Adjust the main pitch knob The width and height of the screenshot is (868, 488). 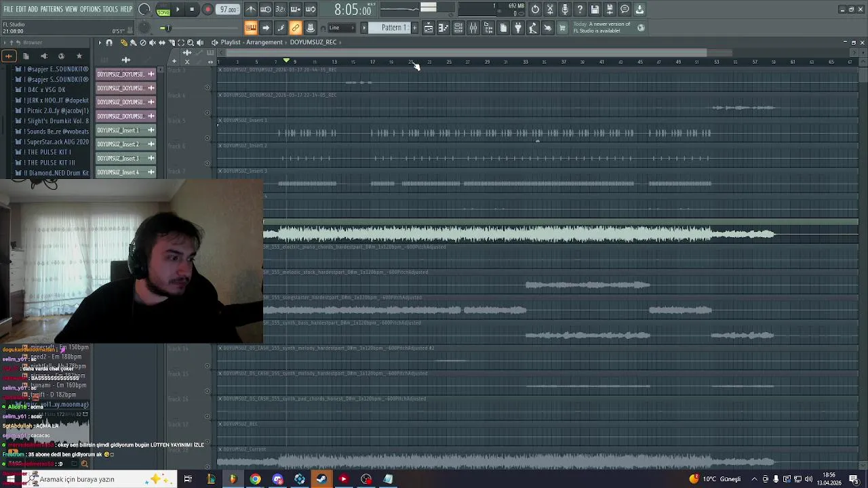(144, 28)
